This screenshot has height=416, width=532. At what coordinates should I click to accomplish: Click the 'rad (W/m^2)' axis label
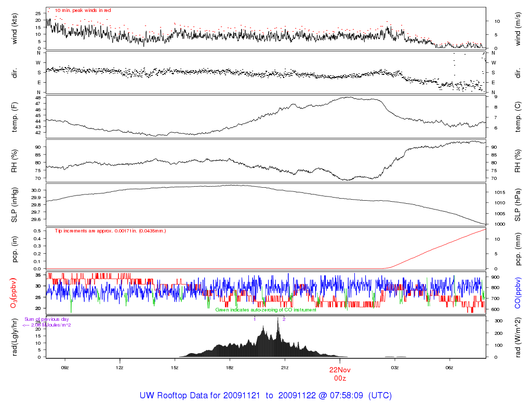pyautogui.click(x=517, y=337)
